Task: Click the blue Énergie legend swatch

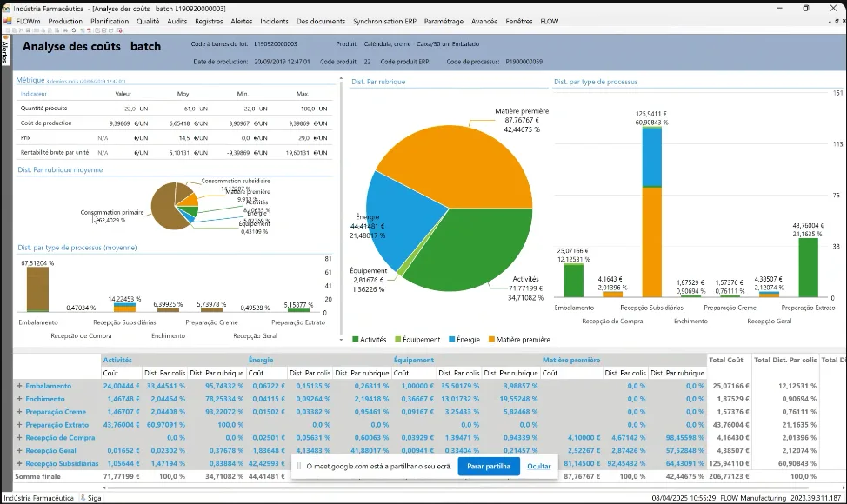Action: click(x=452, y=340)
